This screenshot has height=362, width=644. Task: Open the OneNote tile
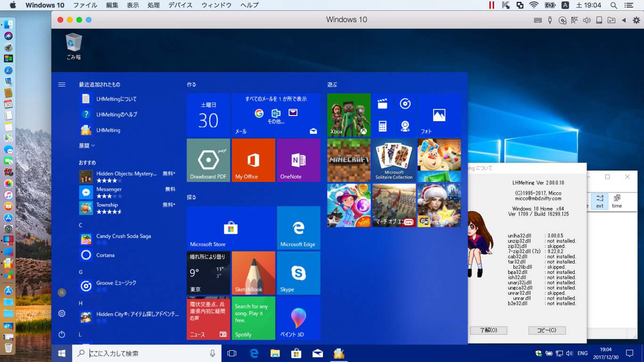pos(298,160)
